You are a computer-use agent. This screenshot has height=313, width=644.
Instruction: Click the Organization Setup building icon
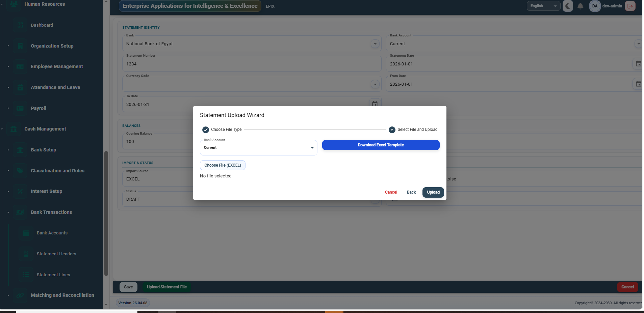[x=20, y=46]
